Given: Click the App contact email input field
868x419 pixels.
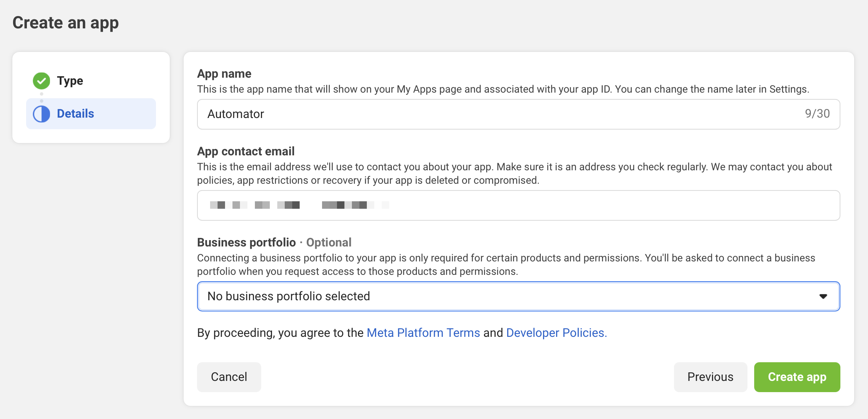Looking at the screenshot, I should pos(560,205).
